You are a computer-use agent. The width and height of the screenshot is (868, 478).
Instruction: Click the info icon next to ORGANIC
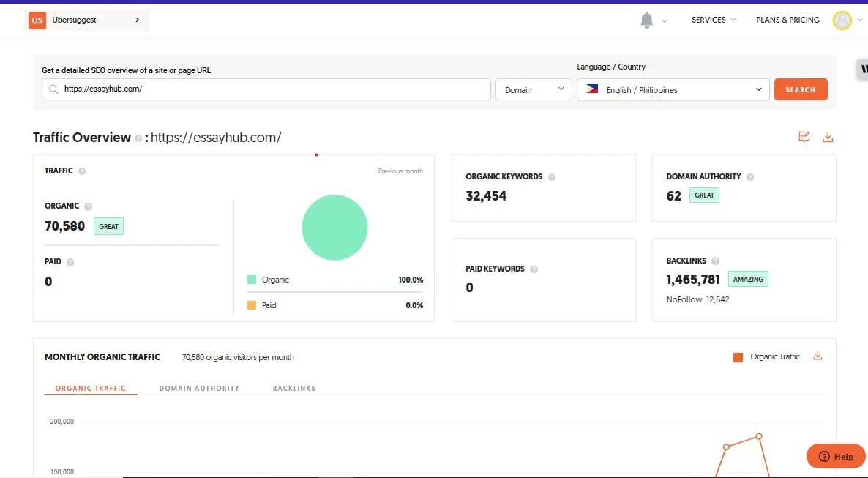click(x=88, y=206)
